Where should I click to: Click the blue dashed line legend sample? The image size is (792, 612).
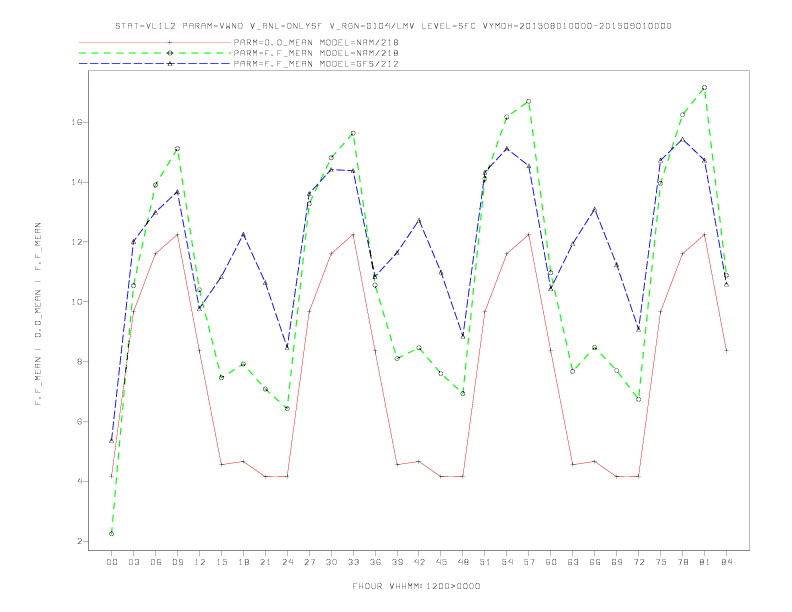coord(155,64)
